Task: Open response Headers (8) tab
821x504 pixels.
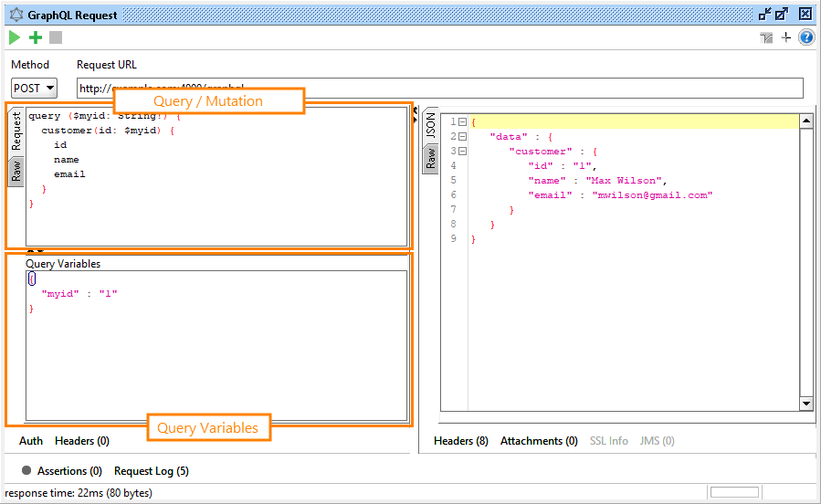Action: 461,441
